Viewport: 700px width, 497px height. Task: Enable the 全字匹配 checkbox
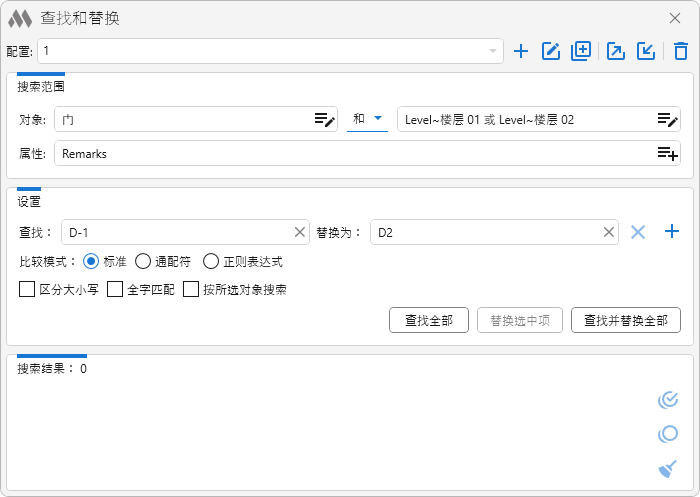click(115, 290)
